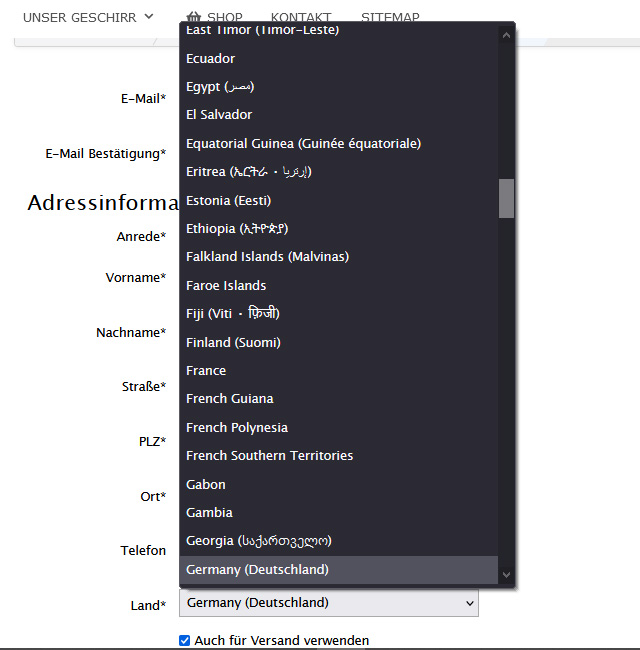
Task: Choose France from the country list
Action: click(206, 370)
